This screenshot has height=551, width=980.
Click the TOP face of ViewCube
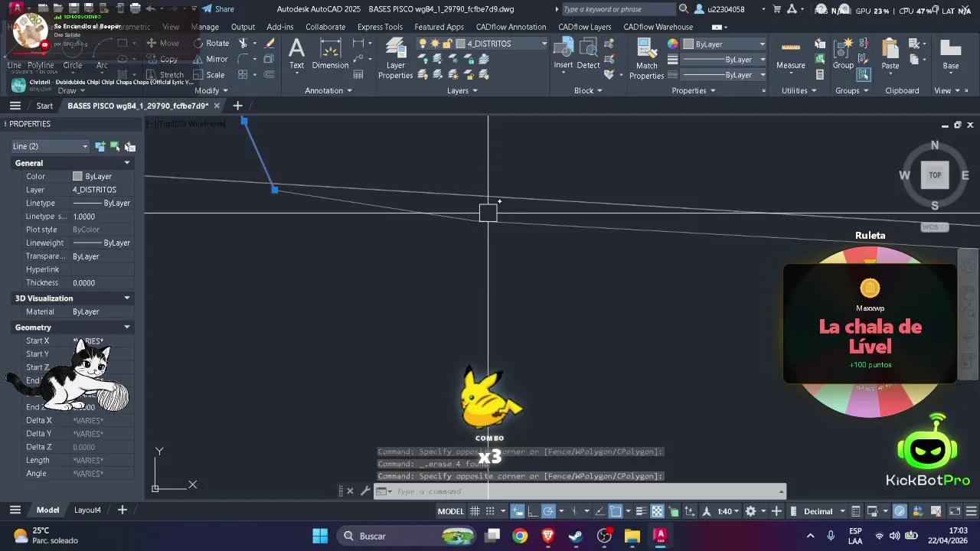(x=935, y=175)
